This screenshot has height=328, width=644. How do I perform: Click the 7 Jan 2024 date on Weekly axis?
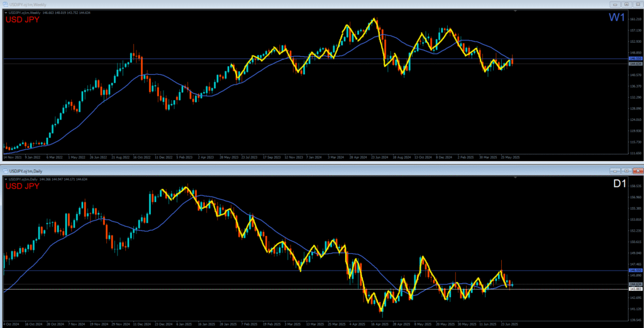tap(314, 157)
